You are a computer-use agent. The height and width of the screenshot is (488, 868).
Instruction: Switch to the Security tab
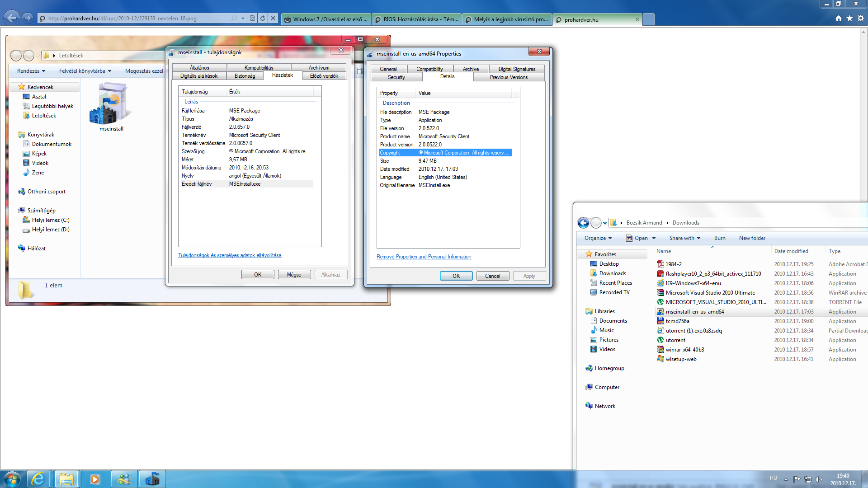coord(396,77)
